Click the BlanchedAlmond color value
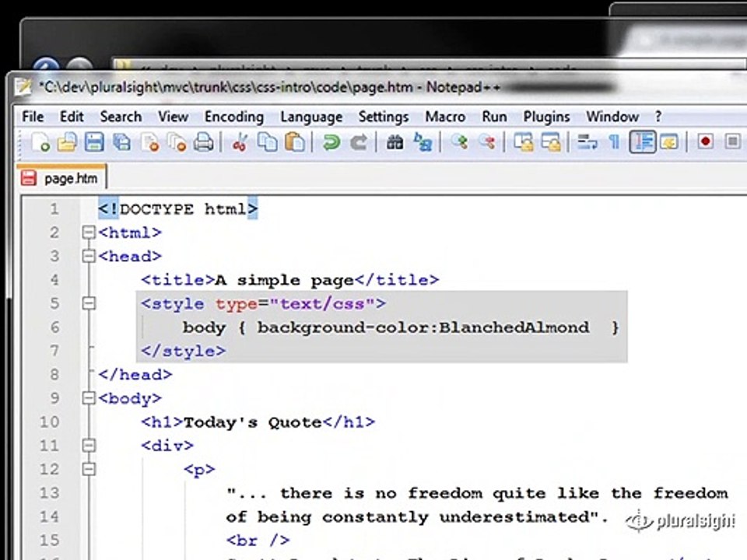Image resolution: width=747 pixels, height=560 pixels. tap(514, 327)
